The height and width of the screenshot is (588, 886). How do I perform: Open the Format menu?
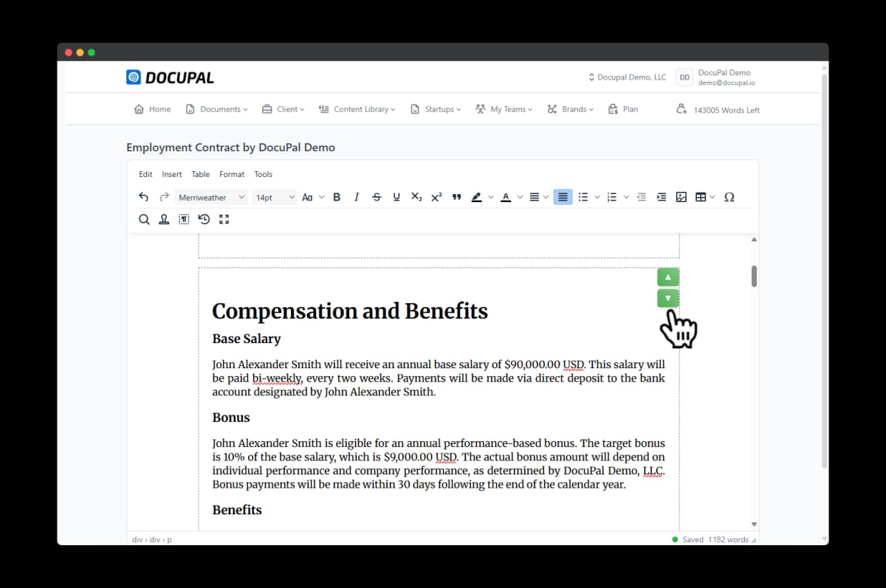pos(232,174)
